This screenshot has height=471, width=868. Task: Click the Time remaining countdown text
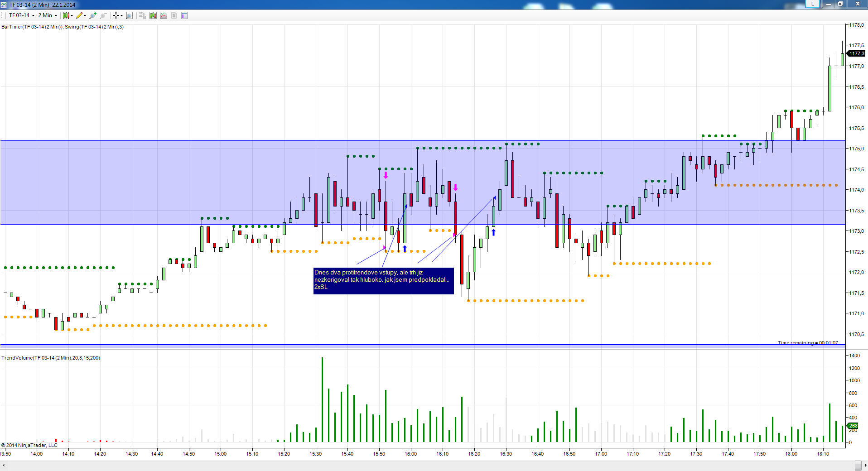(808, 343)
